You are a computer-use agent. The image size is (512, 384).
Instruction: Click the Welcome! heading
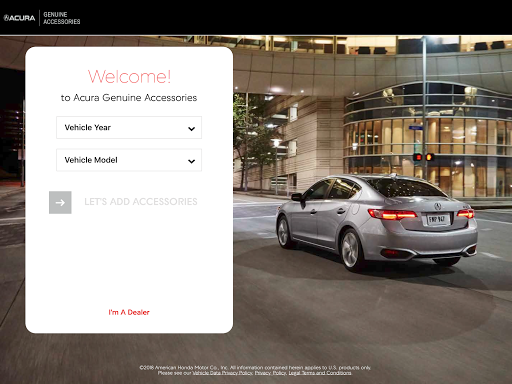click(129, 77)
